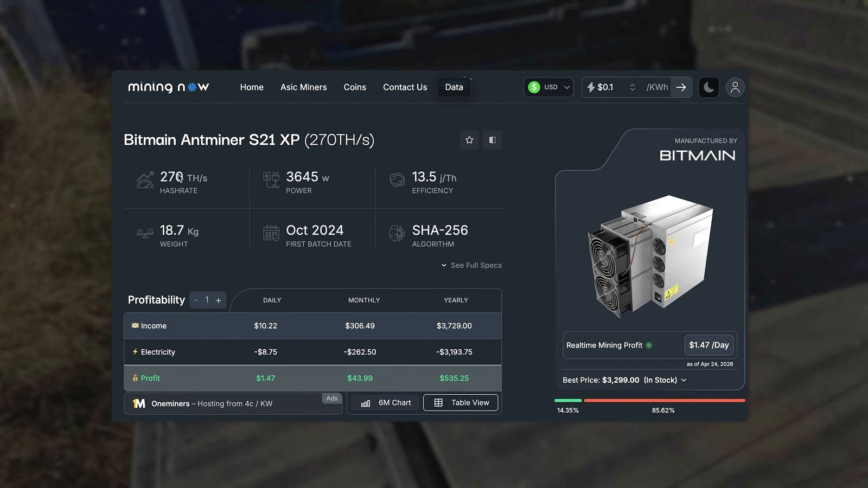The height and width of the screenshot is (488, 868).
Task: Click the power plug icon
Action: click(271, 179)
